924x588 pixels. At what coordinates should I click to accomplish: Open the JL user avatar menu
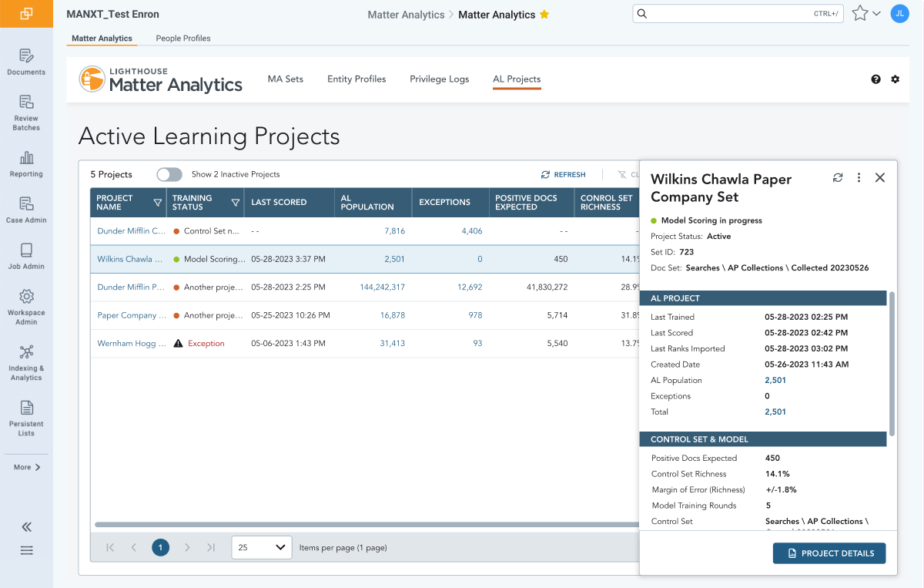click(899, 13)
